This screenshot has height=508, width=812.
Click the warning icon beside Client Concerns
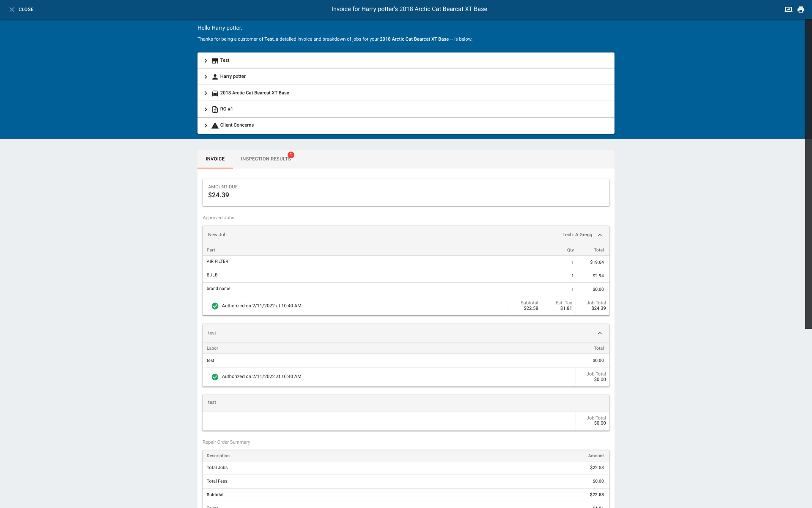(x=215, y=125)
